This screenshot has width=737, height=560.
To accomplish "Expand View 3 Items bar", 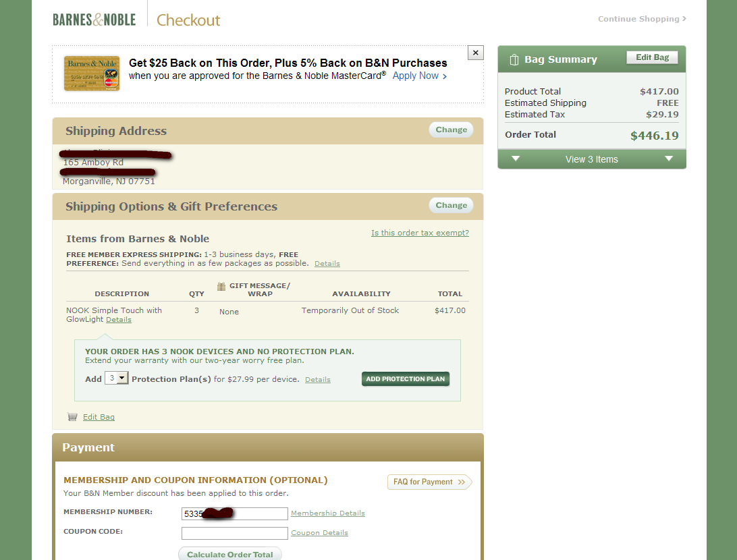I will pyautogui.click(x=592, y=159).
